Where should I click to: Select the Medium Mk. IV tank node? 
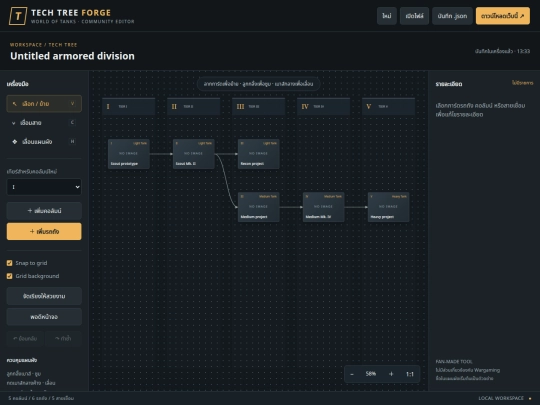click(324, 207)
